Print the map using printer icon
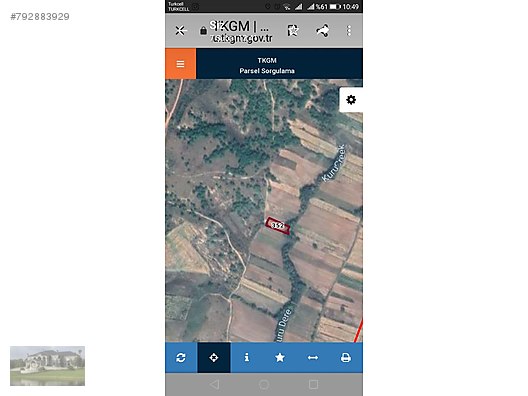Viewport: 528px width, 396px height. tap(346, 357)
